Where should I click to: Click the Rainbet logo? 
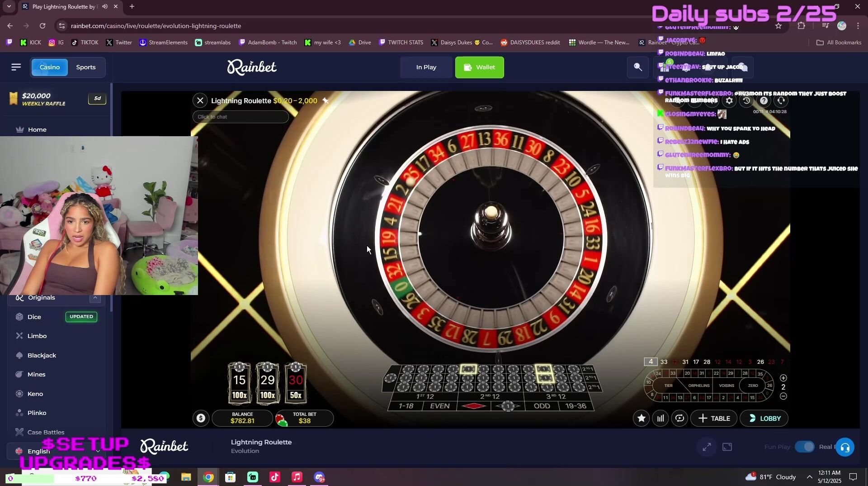[252, 67]
